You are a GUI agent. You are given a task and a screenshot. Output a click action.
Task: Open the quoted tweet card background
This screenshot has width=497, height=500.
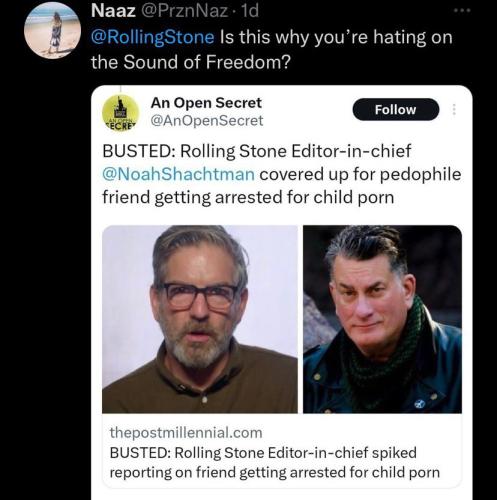(282, 293)
